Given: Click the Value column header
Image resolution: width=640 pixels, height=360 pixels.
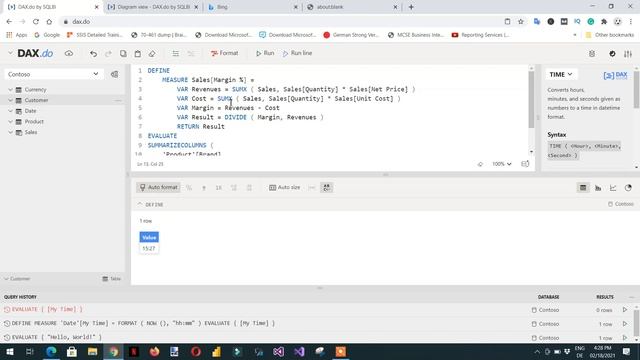Looking at the screenshot, I should tap(149, 237).
